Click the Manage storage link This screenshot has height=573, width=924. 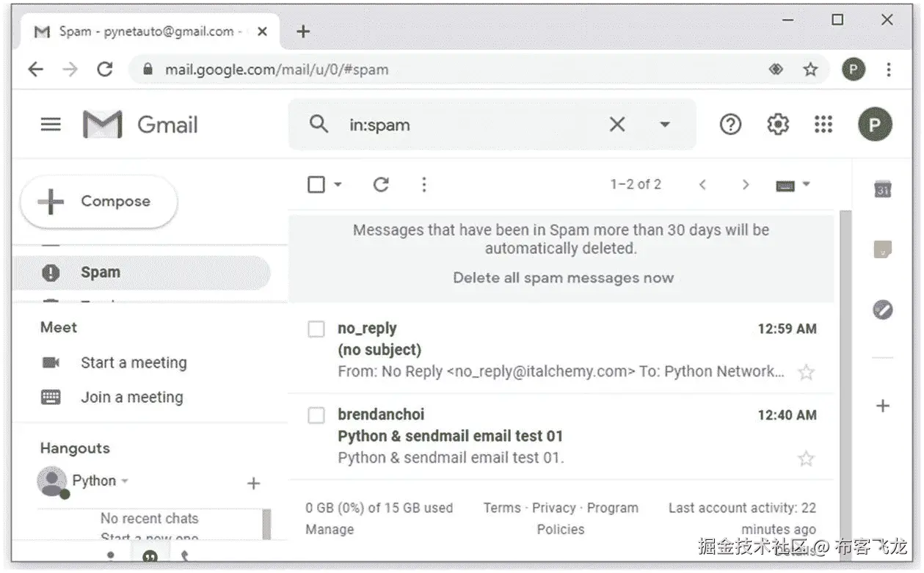pos(330,529)
